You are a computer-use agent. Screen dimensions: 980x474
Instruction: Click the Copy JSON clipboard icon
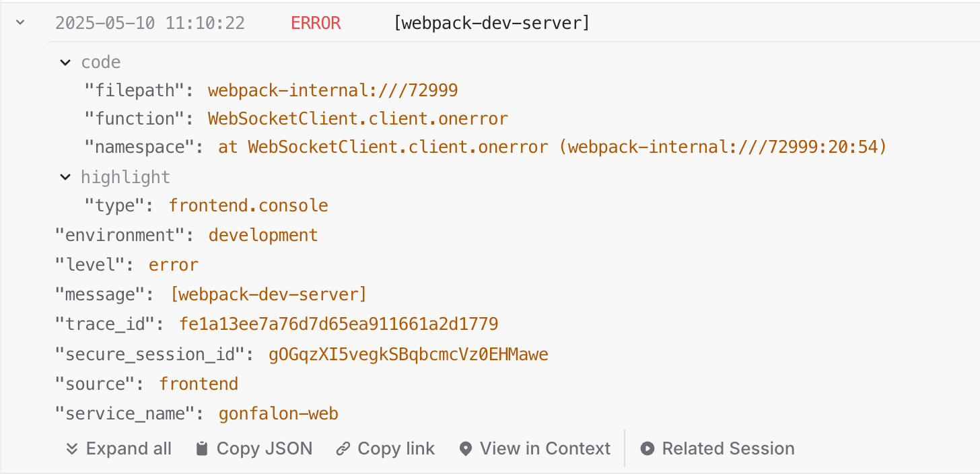(x=202, y=449)
